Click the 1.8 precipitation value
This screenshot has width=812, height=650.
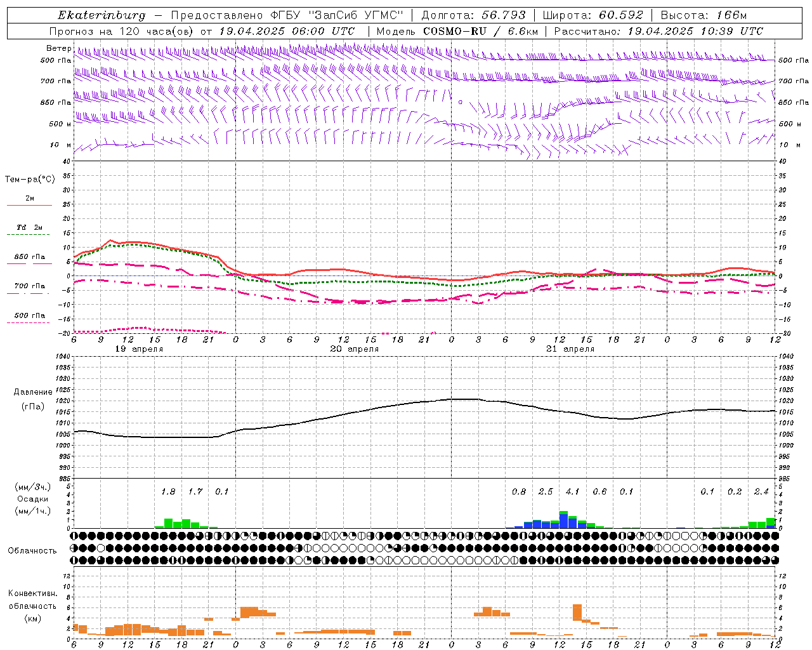(168, 491)
